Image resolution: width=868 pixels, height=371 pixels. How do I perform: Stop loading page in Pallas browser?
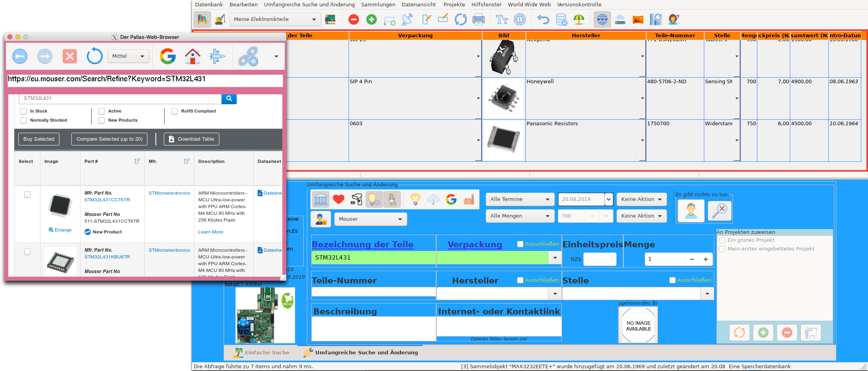(x=70, y=56)
